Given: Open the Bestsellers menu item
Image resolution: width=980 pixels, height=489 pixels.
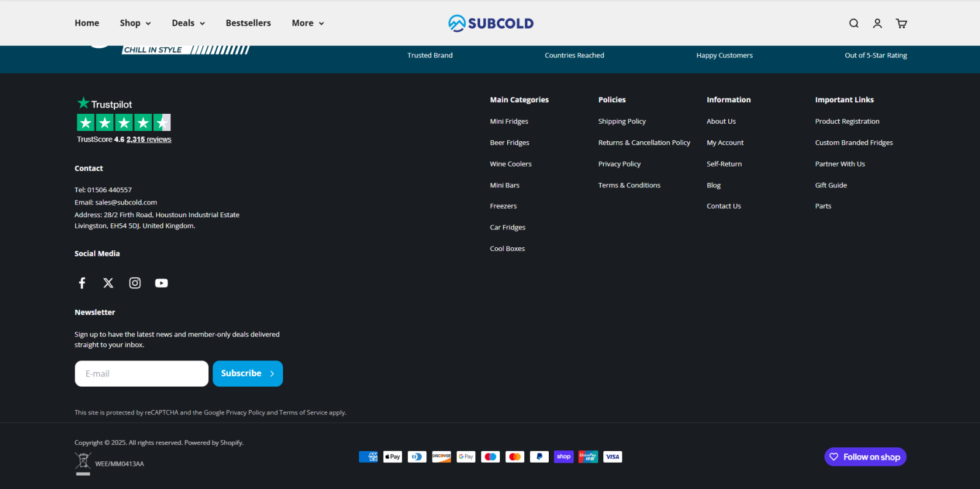Looking at the screenshot, I should (x=248, y=23).
